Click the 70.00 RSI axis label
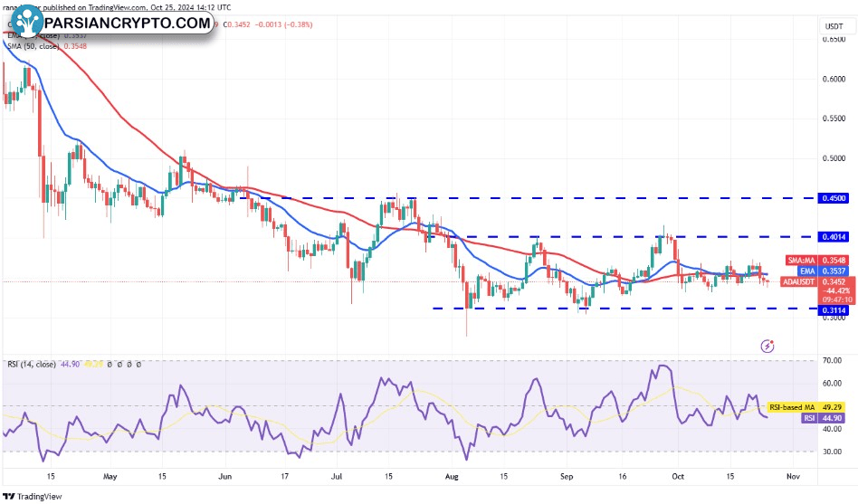The width and height of the screenshot is (858, 504). coord(833,360)
